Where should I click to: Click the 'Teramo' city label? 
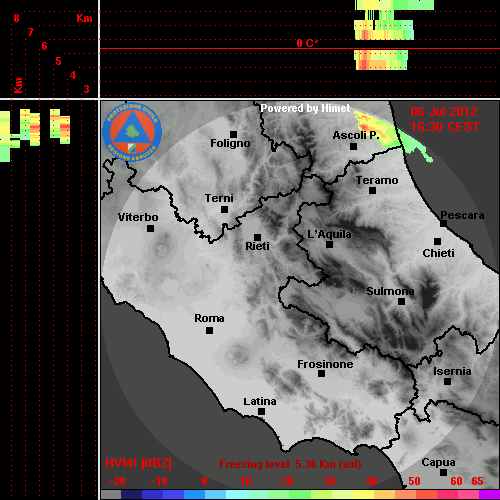coord(377,180)
